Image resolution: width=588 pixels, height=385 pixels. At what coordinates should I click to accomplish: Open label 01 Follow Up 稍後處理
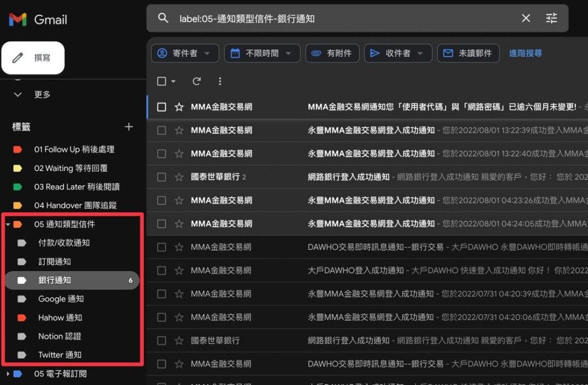74,149
